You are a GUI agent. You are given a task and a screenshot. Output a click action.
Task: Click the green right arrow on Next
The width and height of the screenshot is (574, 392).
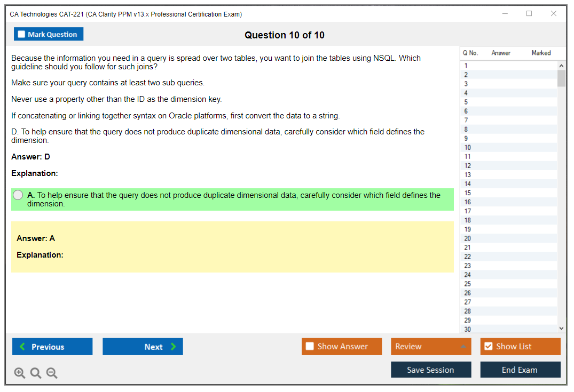pyautogui.click(x=174, y=347)
